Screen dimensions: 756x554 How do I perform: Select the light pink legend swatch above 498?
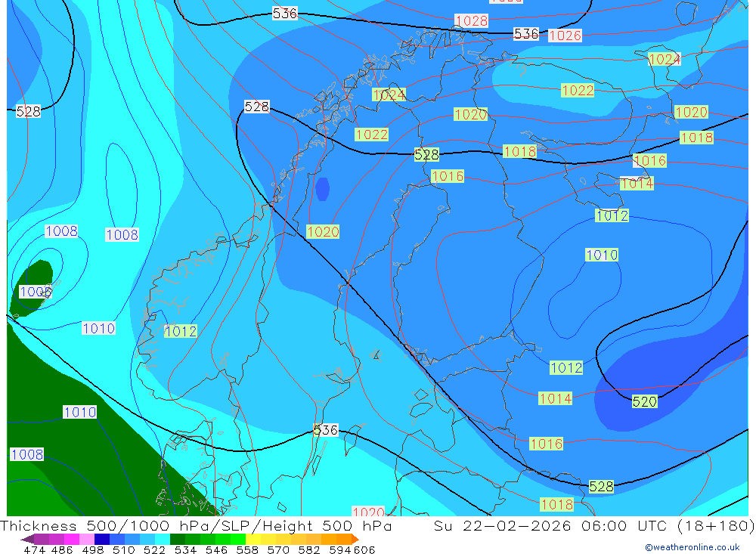(x=87, y=539)
